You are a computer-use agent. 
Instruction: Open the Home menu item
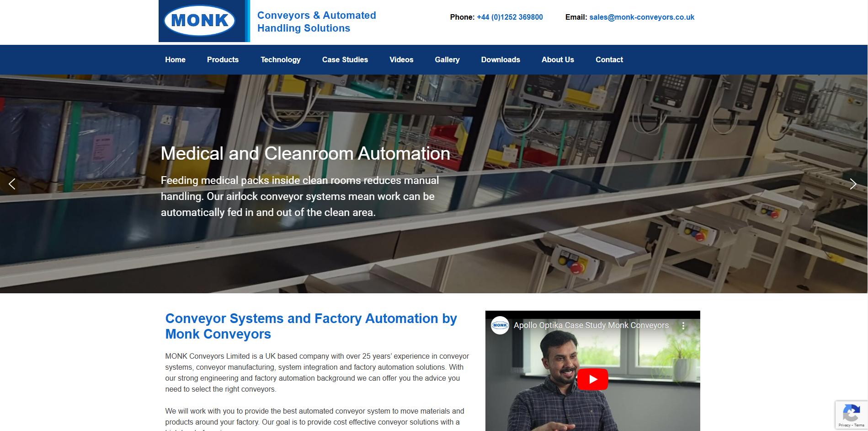click(x=175, y=60)
